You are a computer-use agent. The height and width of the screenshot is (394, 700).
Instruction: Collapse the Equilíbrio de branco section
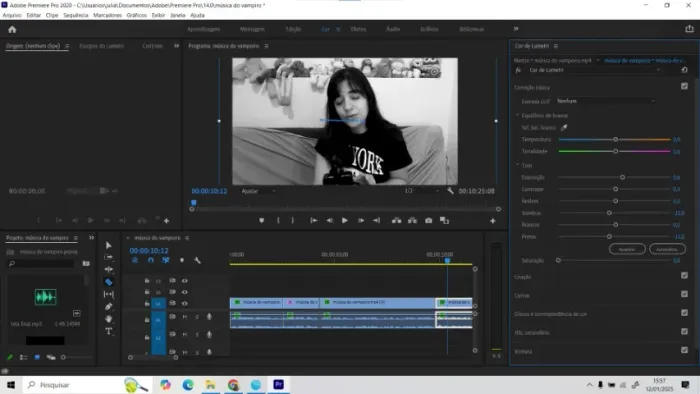coord(517,115)
